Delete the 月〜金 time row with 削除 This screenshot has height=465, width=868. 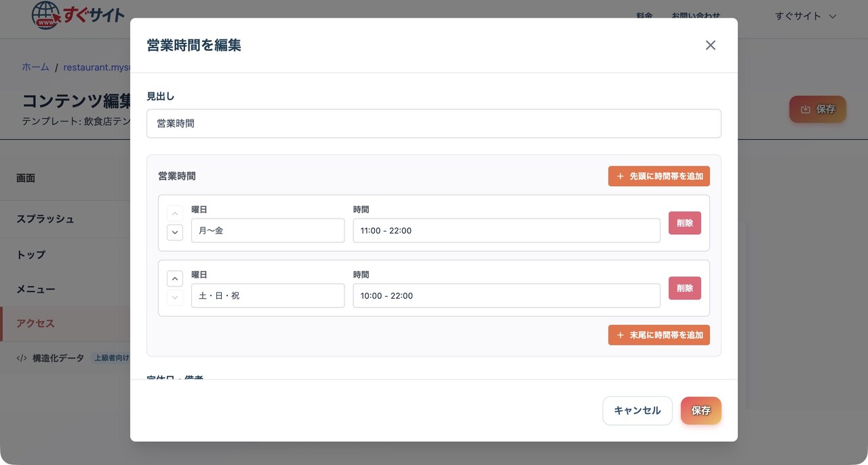point(684,223)
